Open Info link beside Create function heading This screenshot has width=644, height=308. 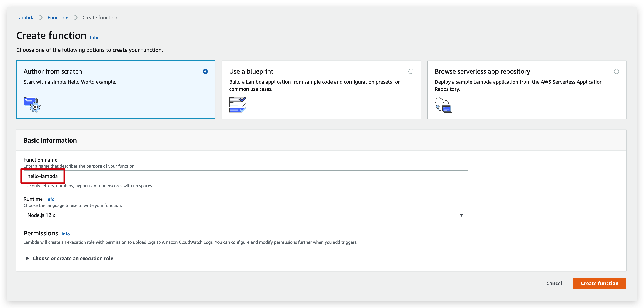point(94,38)
